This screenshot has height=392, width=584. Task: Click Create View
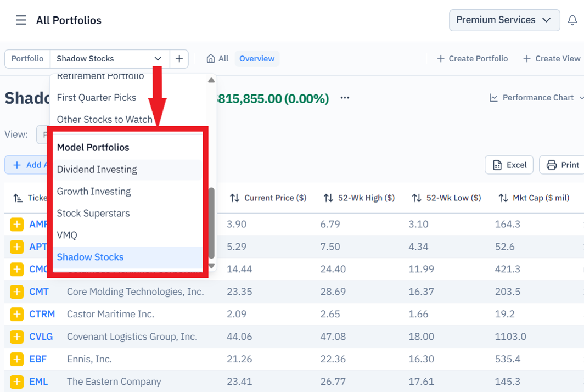click(x=552, y=59)
